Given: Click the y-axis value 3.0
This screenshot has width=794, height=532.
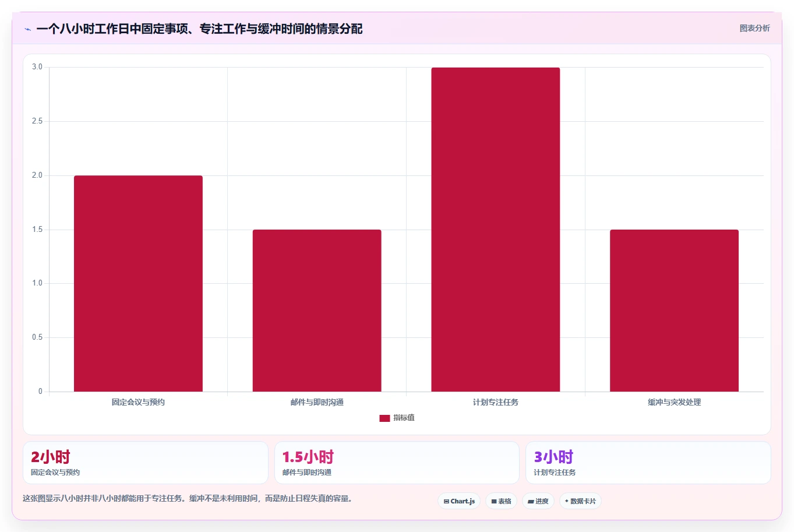Looking at the screenshot, I should [x=37, y=67].
